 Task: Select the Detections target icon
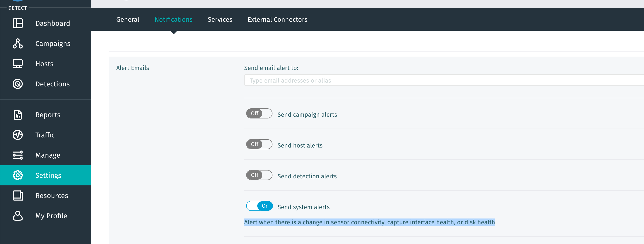[18, 84]
